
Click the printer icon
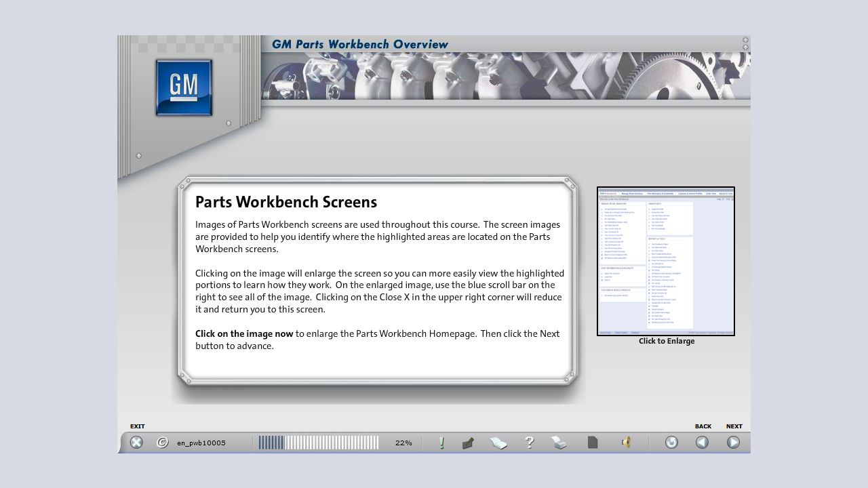click(x=559, y=443)
